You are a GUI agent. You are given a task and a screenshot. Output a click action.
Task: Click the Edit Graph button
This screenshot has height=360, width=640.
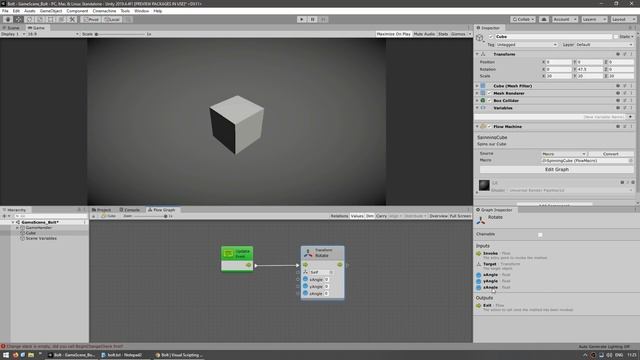(557, 169)
